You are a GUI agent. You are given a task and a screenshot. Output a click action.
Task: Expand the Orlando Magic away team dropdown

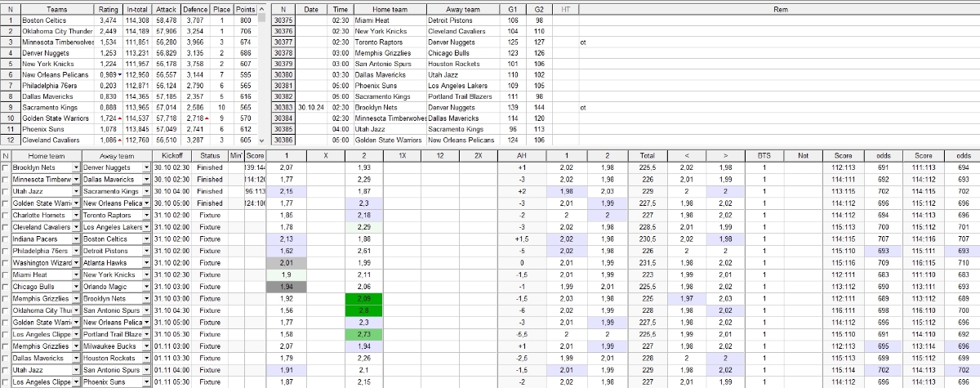(x=146, y=287)
